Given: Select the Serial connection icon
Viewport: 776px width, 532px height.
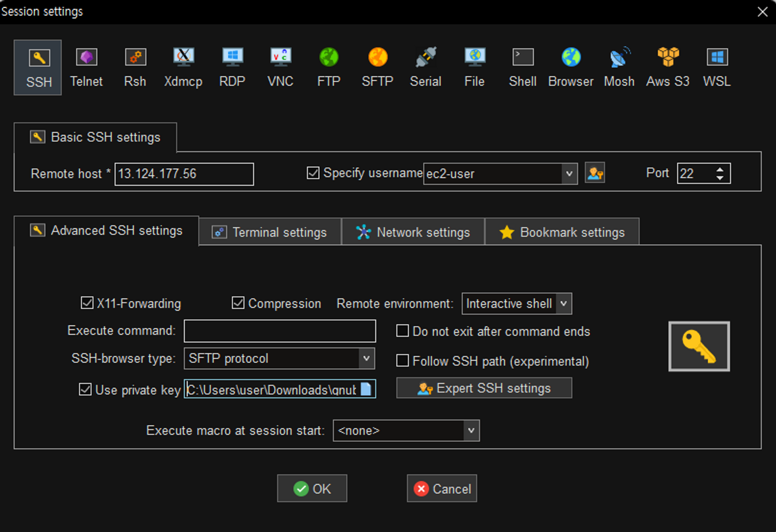Looking at the screenshot, I should 426,67.
